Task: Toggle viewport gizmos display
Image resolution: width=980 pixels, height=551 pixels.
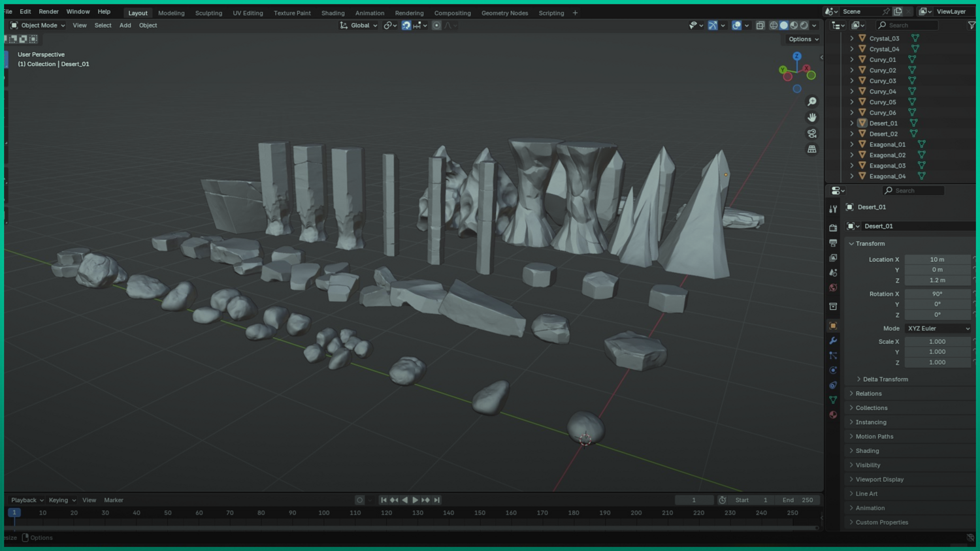Action: tap(713, 25)
